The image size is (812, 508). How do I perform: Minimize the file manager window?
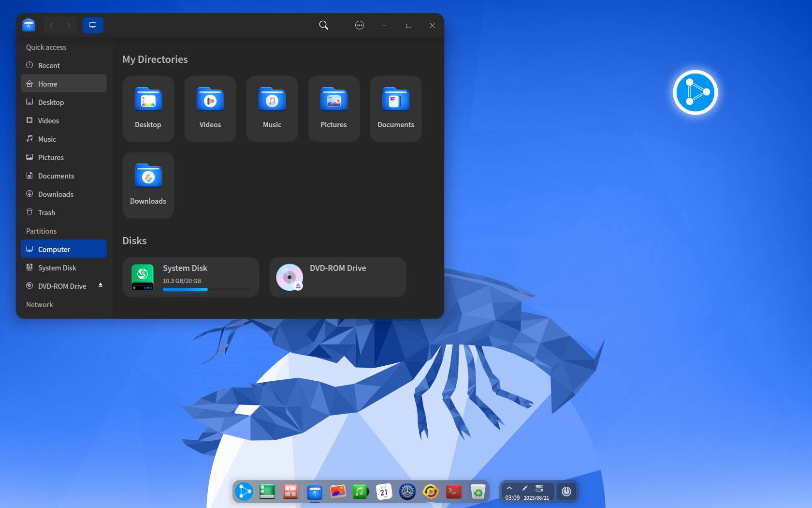[x=384, y=26]
